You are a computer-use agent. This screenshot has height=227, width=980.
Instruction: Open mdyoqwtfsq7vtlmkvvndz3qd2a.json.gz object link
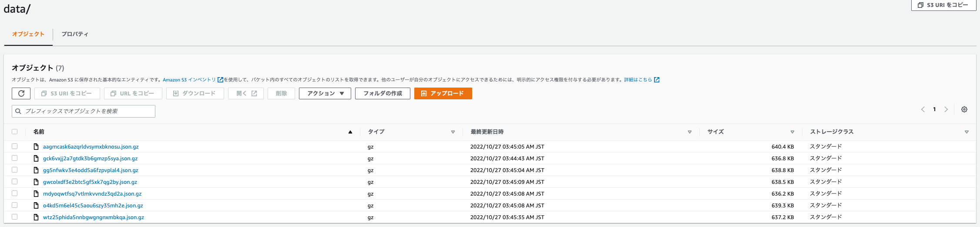coord(92,194)
